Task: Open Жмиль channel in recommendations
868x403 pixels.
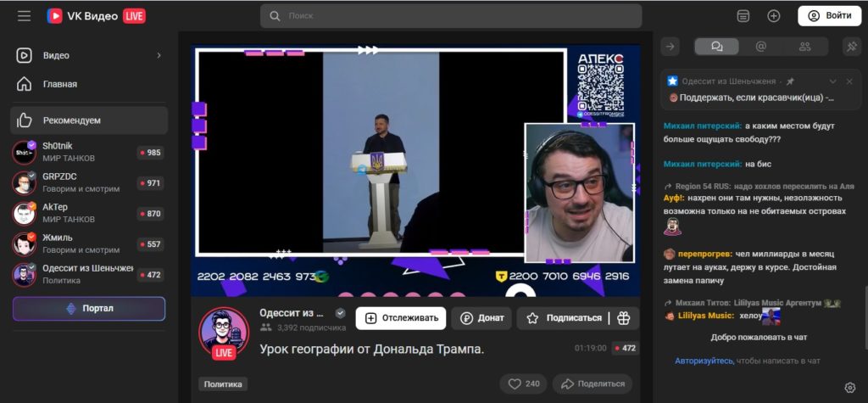Action: click(x=88, y=243)
